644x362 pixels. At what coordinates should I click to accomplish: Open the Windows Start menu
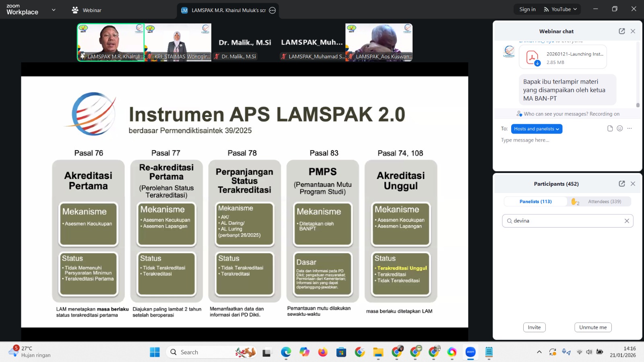pyautogui.click(x=155, y=352)
